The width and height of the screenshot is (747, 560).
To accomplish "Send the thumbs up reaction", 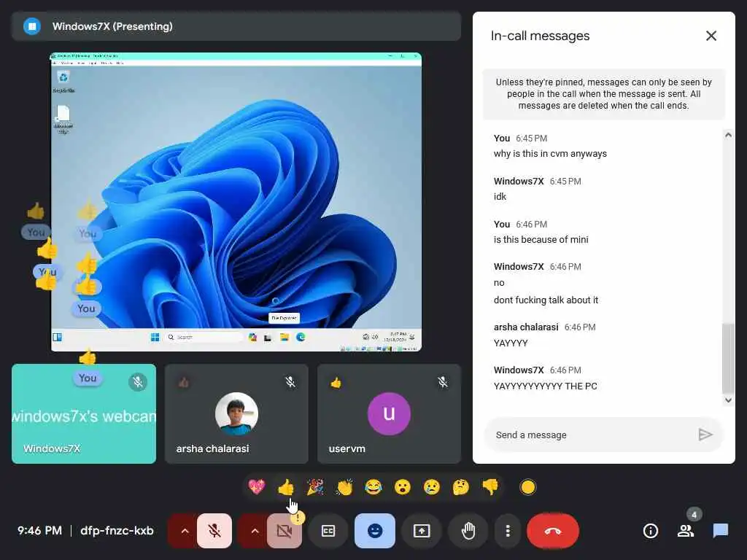I will click(x=286, y=487).
